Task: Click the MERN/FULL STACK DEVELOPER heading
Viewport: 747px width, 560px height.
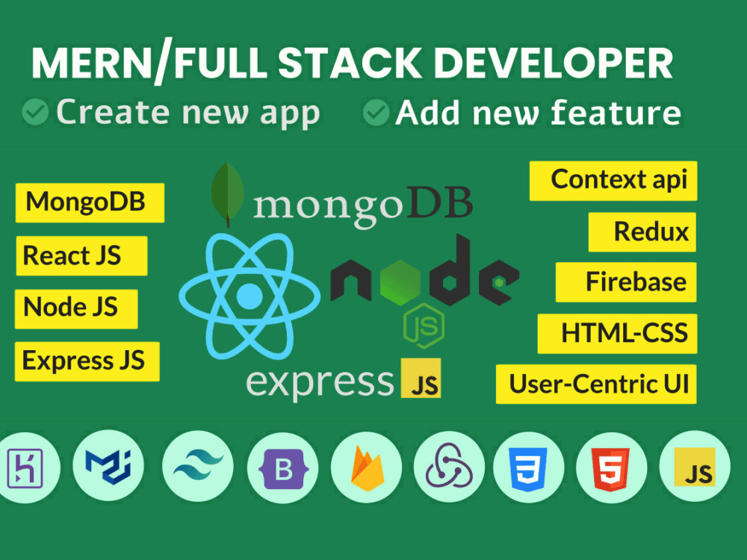Action: (x=352, y=63)
